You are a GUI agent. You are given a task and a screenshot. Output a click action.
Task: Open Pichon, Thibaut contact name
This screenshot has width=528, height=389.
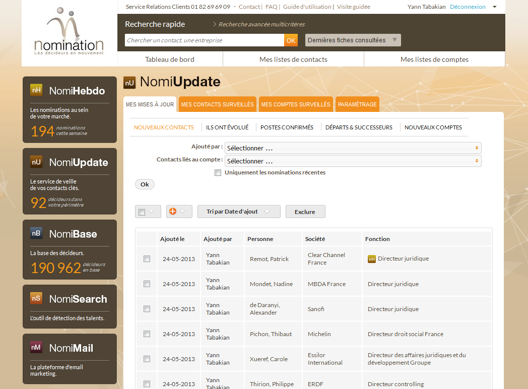pos(271,334)
